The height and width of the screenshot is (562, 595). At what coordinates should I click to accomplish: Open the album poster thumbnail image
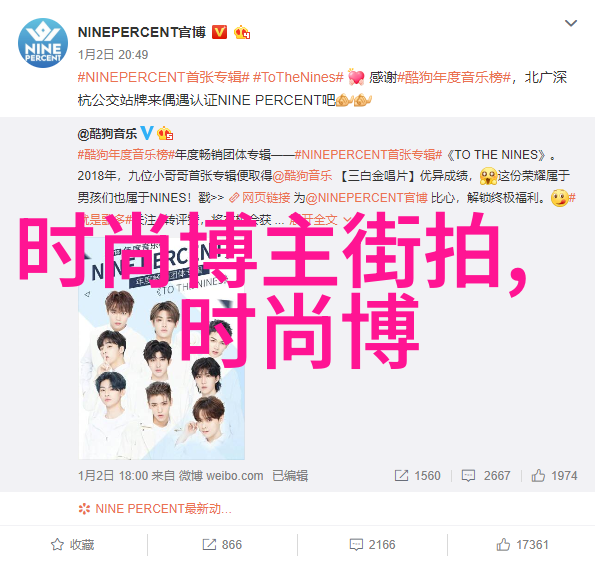(162, 349)
